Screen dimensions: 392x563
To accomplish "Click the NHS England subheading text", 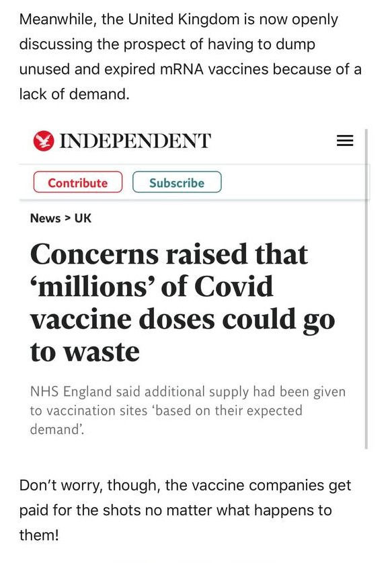I will [x=188, y=410].
